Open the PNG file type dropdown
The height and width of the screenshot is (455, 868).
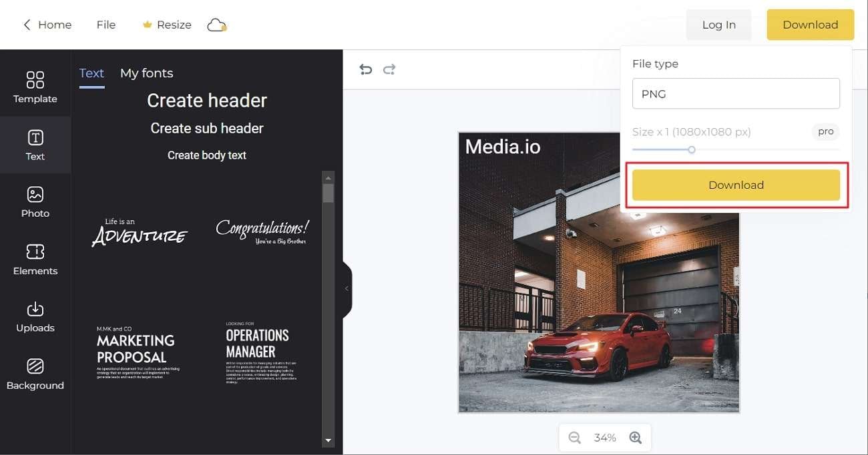pos(736,94)
